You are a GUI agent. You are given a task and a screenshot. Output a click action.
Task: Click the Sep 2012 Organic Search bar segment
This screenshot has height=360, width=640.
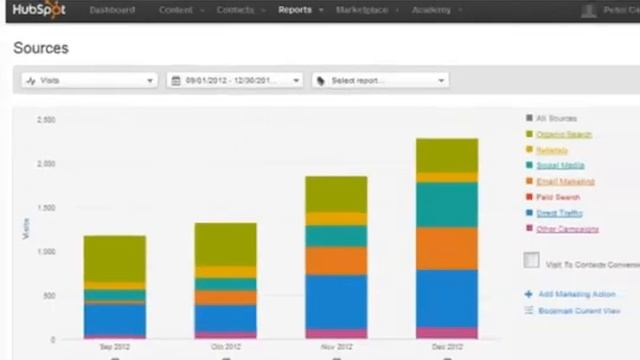(x=115, y=258)
